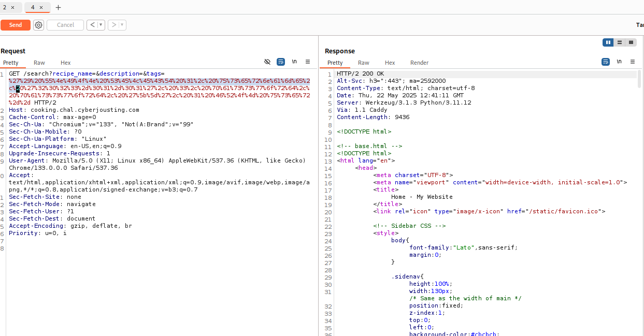This screenshot has width=644, height=336.
Task: Select tabbed layout icon
Action: point(631,42)
